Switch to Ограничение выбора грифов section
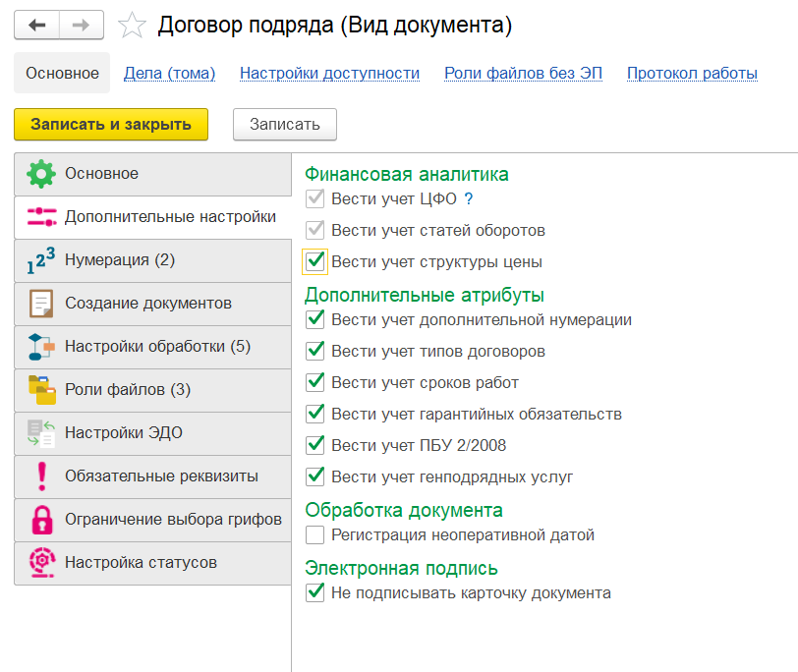798x672 pixels. pos(152,520)
